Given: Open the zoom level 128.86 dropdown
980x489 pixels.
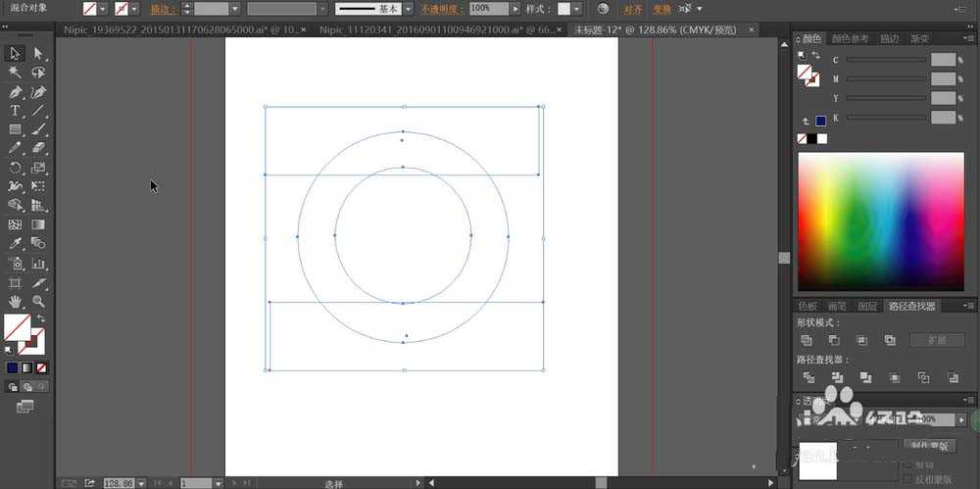Looking at the screenshot, I should point(140,483).
